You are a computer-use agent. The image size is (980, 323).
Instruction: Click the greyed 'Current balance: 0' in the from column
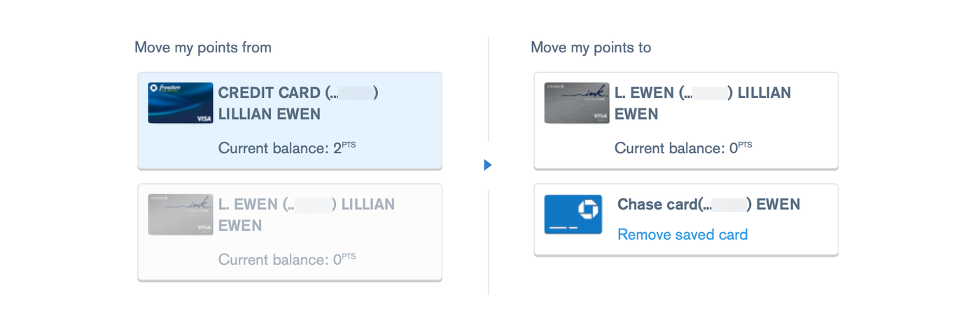(x=287, y=259)
